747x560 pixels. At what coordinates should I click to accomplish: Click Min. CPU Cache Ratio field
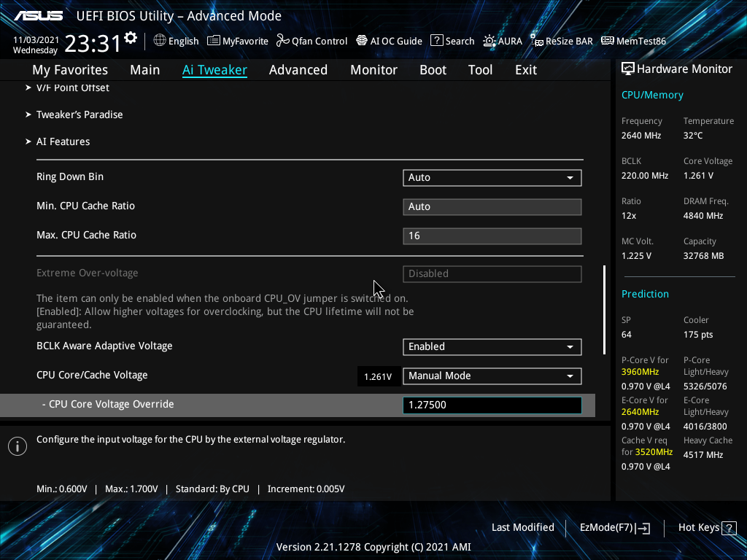click(x=492, y=206)
